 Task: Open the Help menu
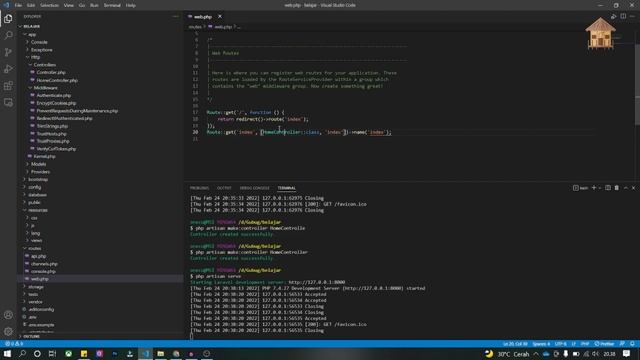point(130,5)
